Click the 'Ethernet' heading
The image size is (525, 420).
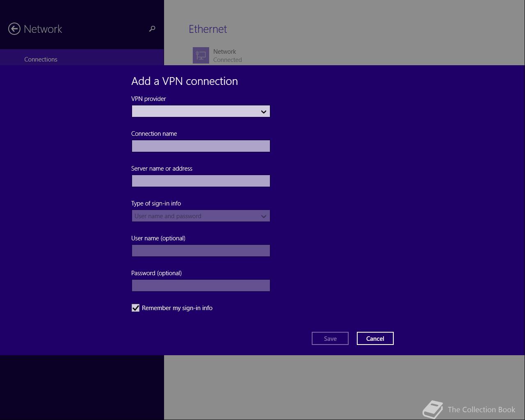coord(208,29)
